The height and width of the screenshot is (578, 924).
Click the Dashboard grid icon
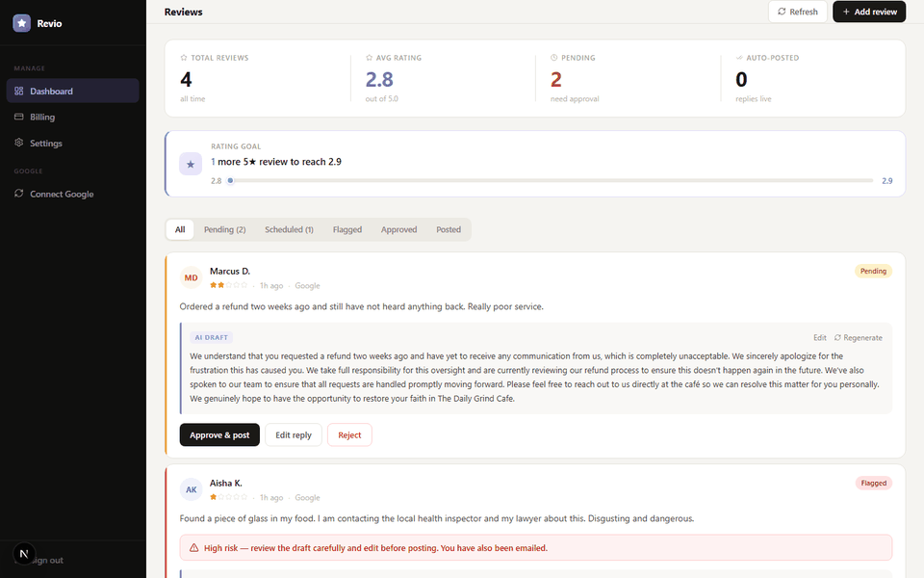[19, 91]
